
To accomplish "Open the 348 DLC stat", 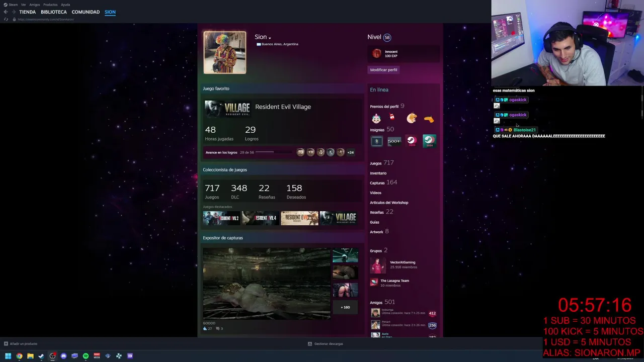I will click(239, 192).
